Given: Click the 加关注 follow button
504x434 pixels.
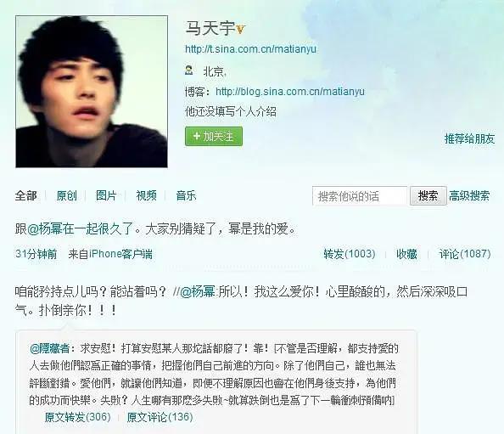Looking at the screenshot, I should [214, 137].
